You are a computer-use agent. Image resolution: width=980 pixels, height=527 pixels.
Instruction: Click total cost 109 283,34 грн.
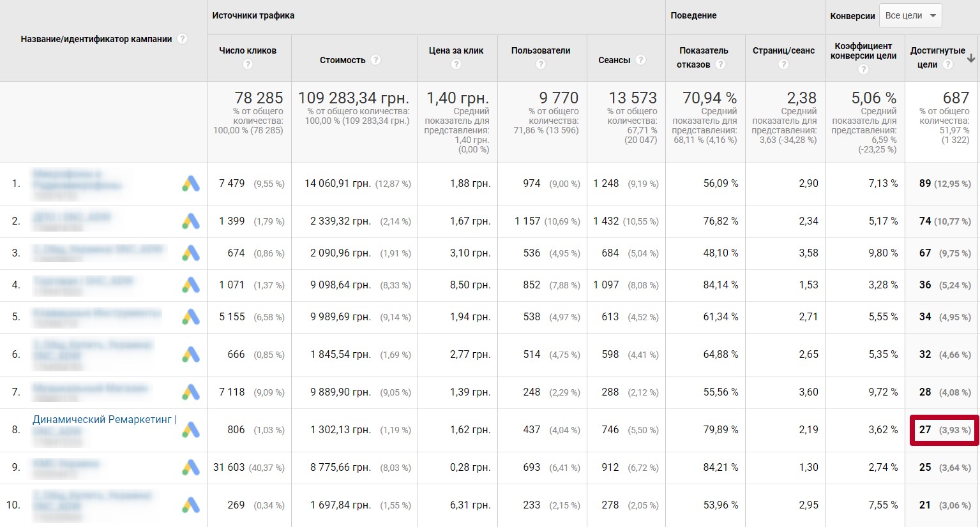pos(354,98)
